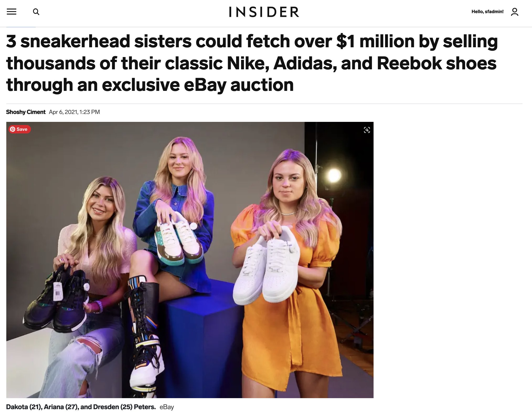Click the Pinterest Save button
532x416 pixels.
[20, 129]
